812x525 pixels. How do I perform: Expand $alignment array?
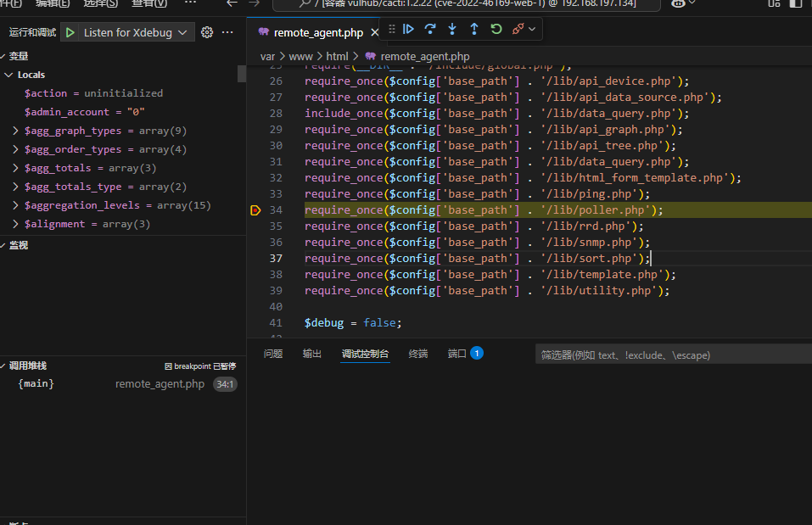[x=15, y=224]
